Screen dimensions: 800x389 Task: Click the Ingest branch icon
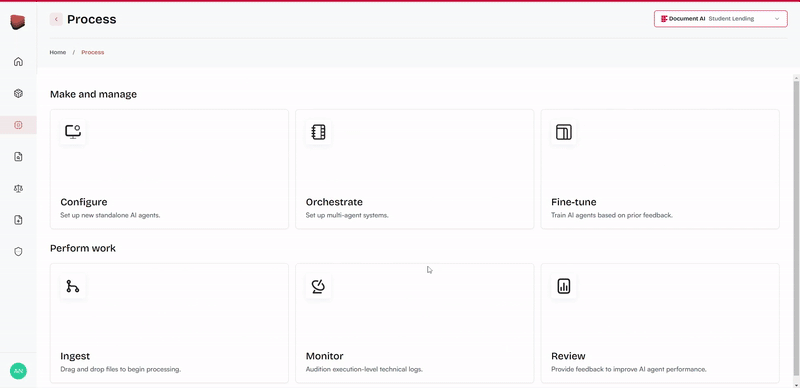coord(73,286)
